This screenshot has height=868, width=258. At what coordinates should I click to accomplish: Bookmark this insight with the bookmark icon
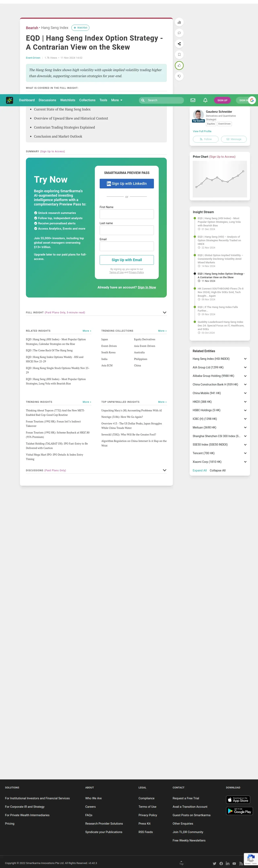(179, 55)
